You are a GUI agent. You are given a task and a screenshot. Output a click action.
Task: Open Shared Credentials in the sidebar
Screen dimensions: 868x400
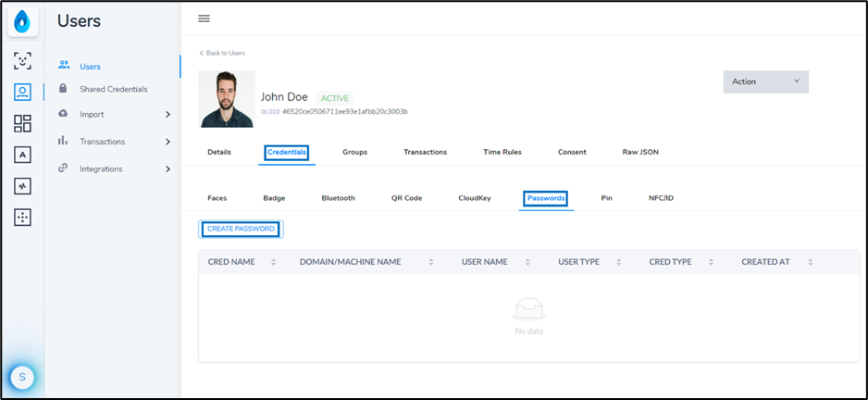tap(112, 89)
